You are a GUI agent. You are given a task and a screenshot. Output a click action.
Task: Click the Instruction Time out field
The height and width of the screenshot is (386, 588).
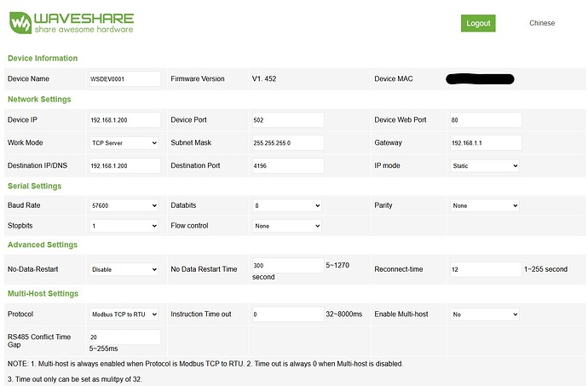[x=288, y=314]
